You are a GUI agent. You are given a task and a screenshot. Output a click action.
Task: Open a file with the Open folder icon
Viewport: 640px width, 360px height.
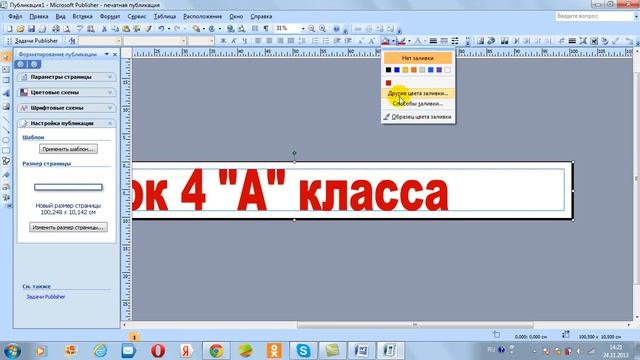pos(20,29)
